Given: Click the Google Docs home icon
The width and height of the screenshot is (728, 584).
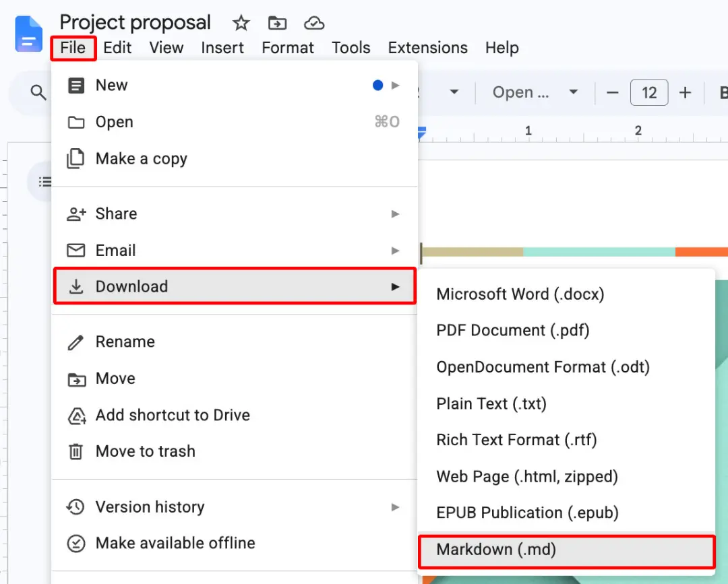Looking at the screenshot, I should [28, 34].
